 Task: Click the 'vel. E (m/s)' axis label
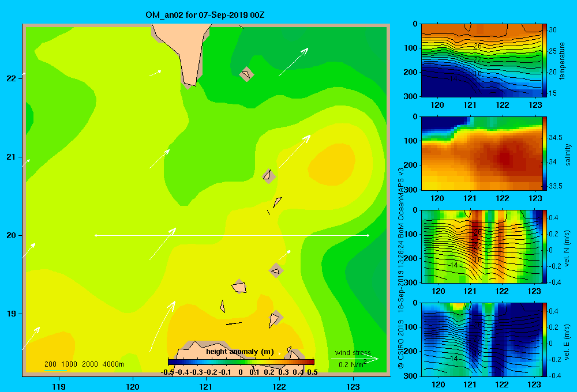pos(567,341)
